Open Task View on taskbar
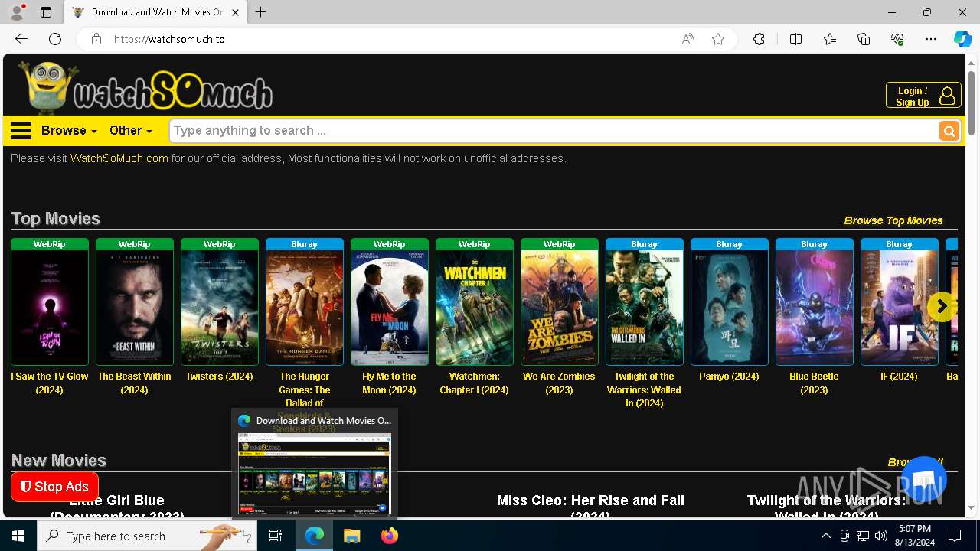Viewport: 980px width, 551px height. click(276, 536)
